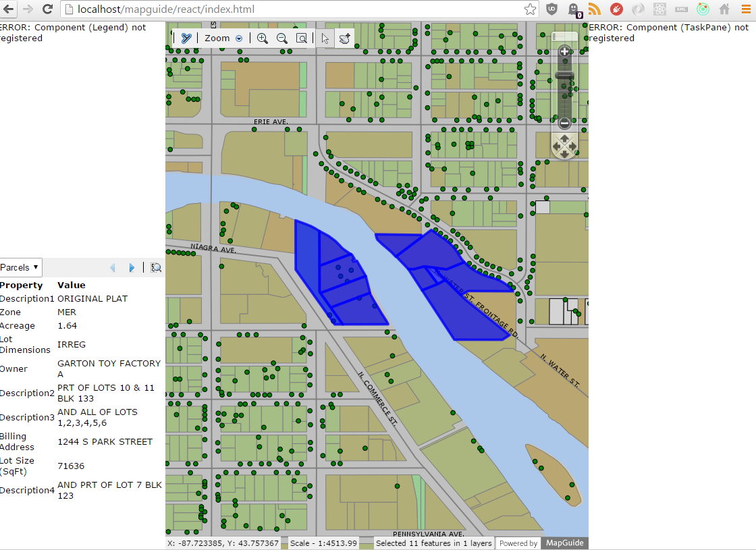Screen dimensions: 756x550
Task: Bookmark this page using the star icon
Action: [531, 9]
